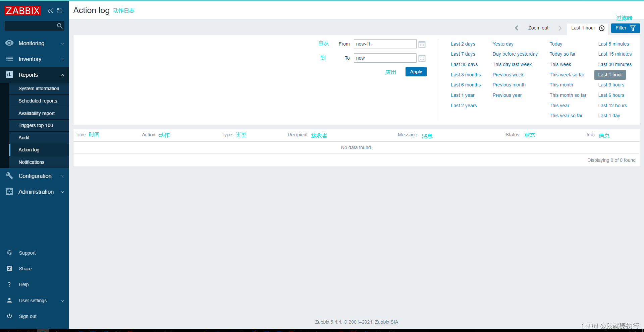Expand the Administration menu chevron
Screen dimensions: 644x332
(62, 192)
